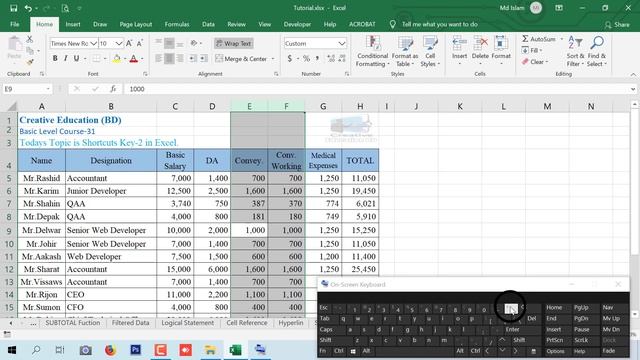Click the Share button

617,25
